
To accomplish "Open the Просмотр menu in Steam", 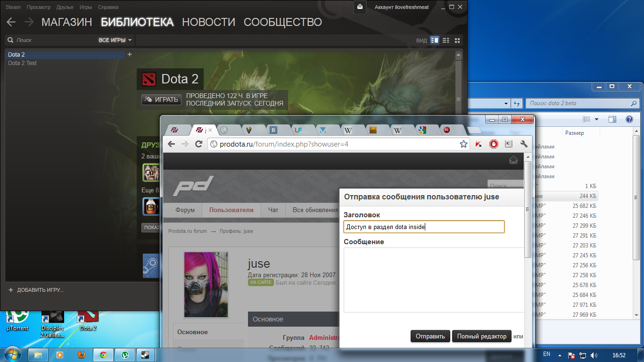I will click(x=39, y=7).
